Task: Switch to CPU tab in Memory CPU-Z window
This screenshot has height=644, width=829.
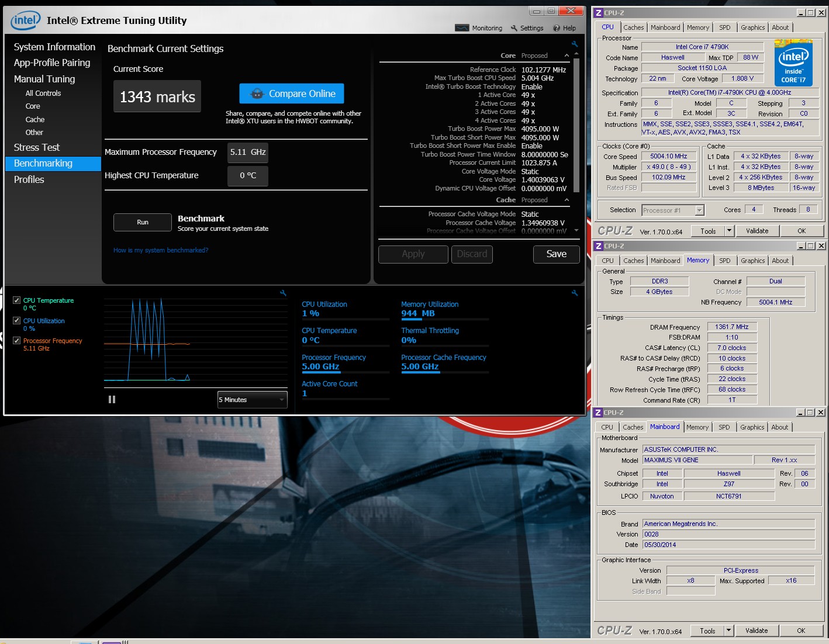Action: click(608, 261)
